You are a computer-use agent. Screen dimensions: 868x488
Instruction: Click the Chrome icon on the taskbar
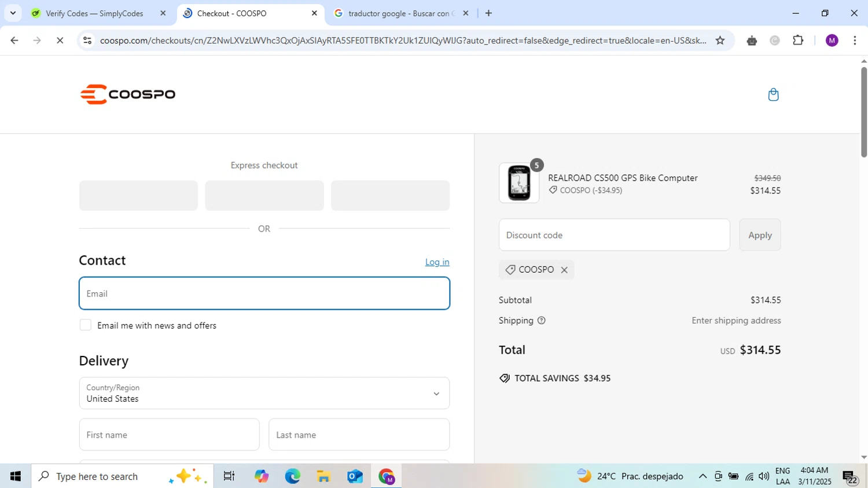click(x=387, y=476)
